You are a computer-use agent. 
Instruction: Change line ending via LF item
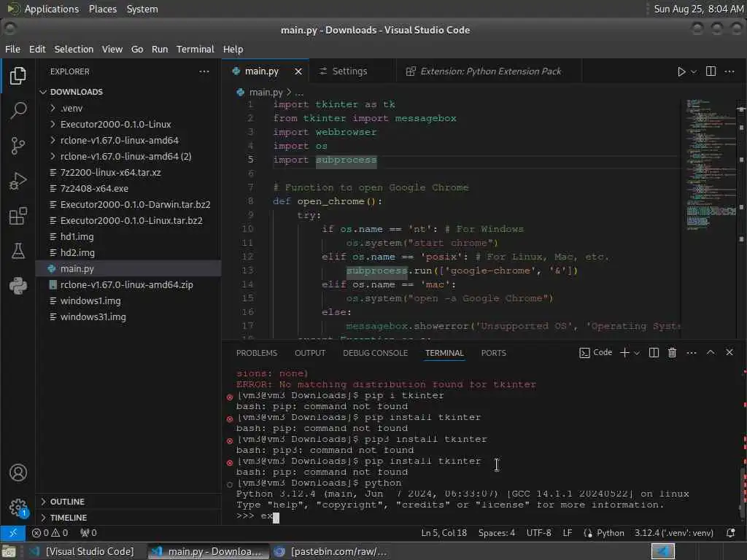(x=567, y=533)
